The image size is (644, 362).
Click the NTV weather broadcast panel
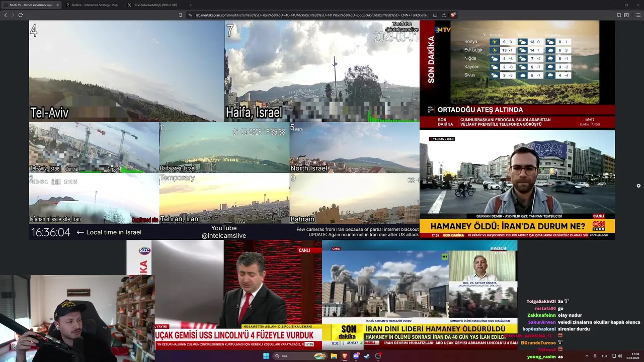pyautogui.click(x=517, y=74)
